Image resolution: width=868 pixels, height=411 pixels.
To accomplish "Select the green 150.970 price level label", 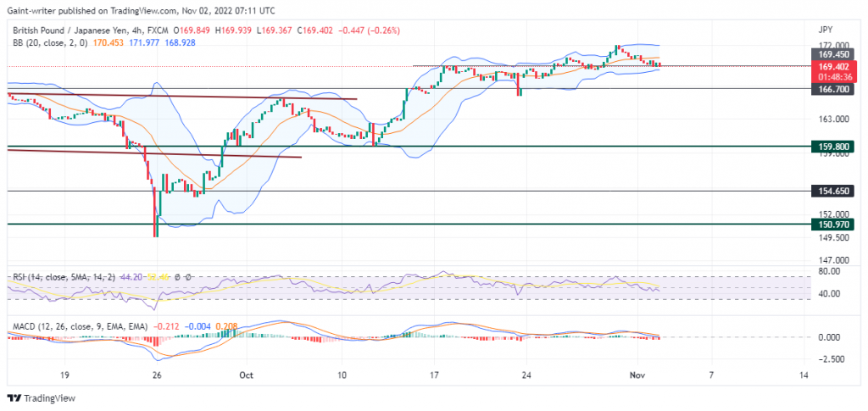I will pyautogui.click(x=832, y=224).
